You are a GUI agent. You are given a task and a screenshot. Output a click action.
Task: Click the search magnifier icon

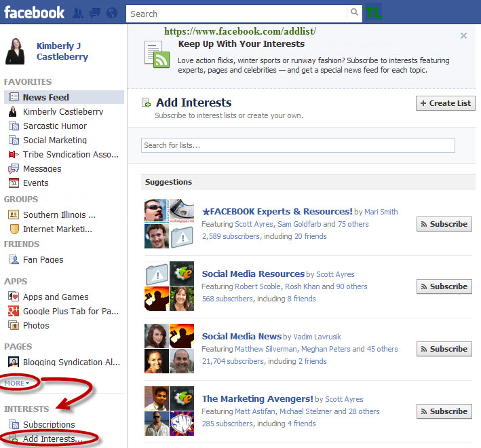354,12
